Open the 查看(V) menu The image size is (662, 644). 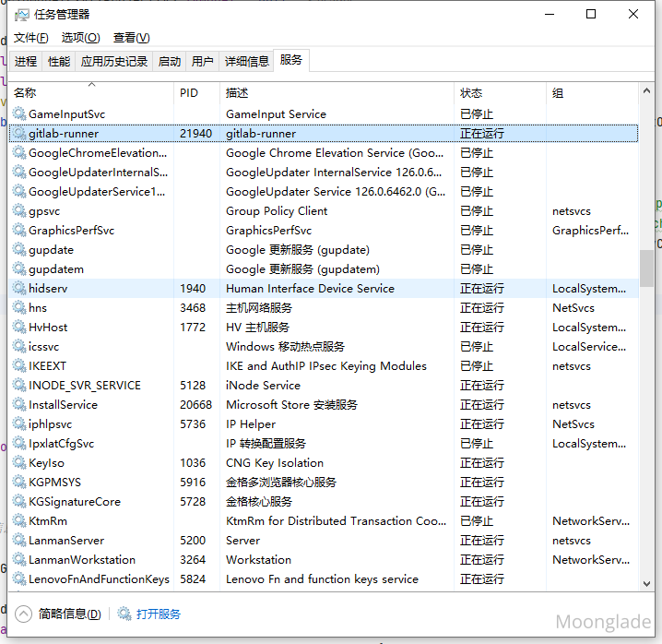click(x=131, y=38)
